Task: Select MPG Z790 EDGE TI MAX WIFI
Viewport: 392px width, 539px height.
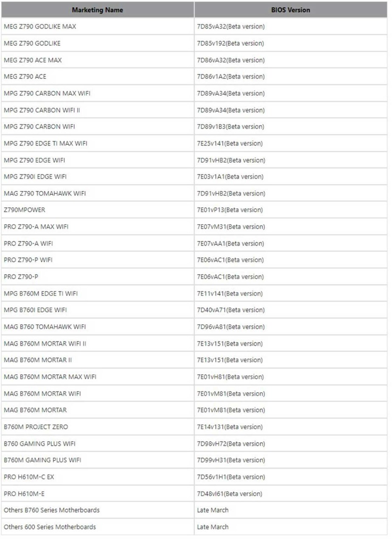Action: click(x=45, y=143)
